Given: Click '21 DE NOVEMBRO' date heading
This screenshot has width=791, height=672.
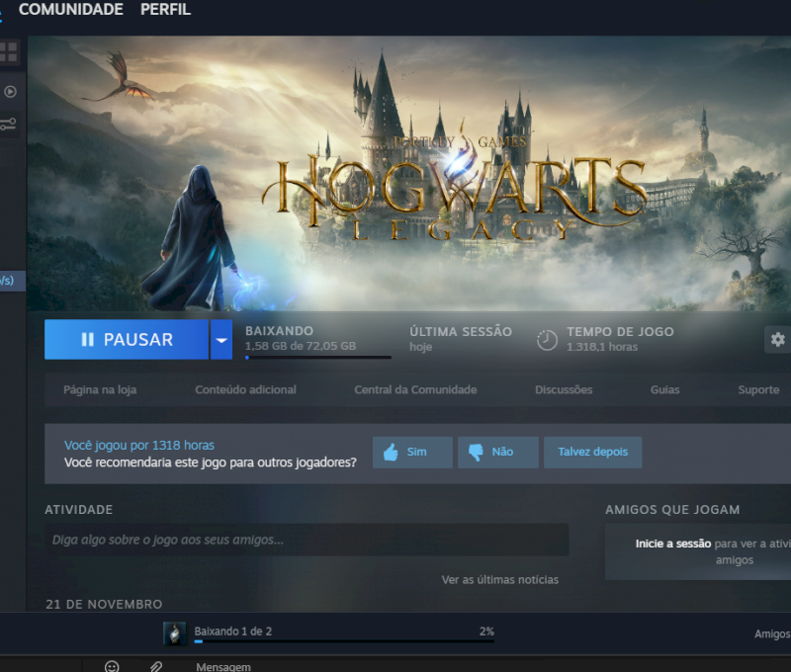Looking at the screenshot, I should click(104, 604).
